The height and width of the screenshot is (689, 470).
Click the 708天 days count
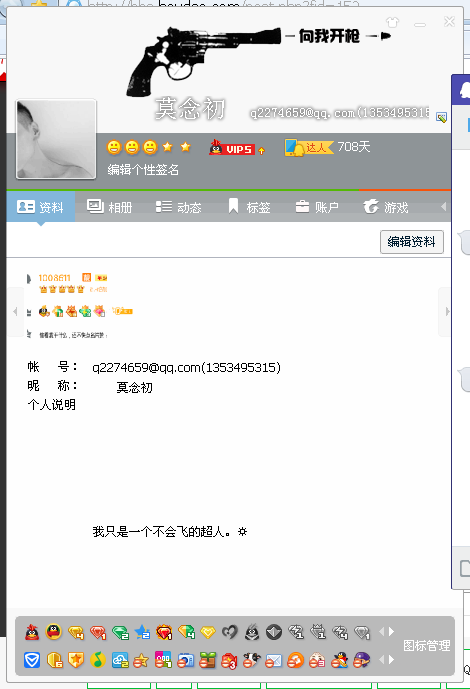(x=354, y=147)
